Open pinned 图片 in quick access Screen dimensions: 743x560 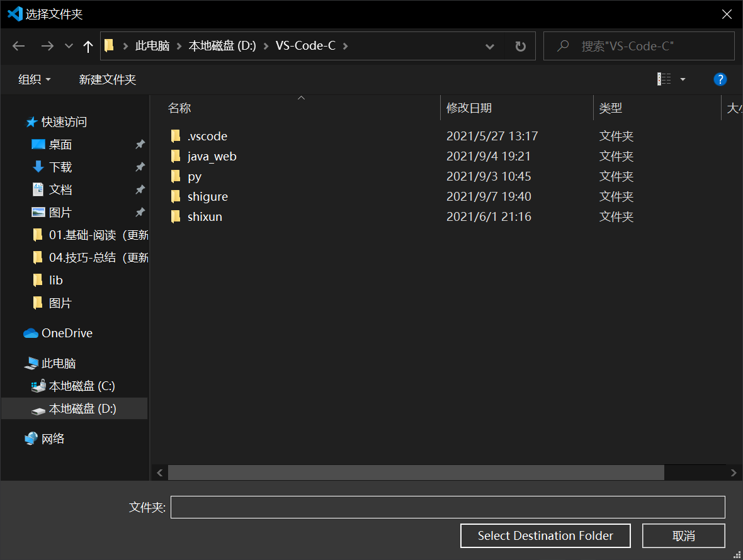pyautogui.click(x=52, y=213)
